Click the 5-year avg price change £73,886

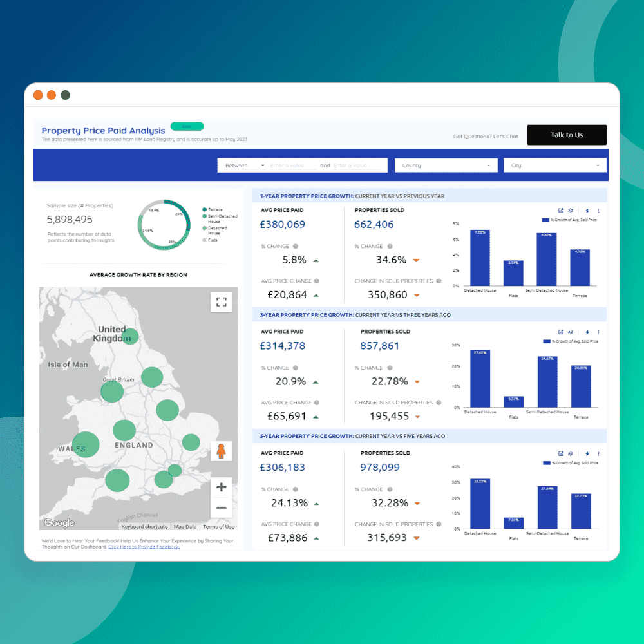tap(287, 538)
